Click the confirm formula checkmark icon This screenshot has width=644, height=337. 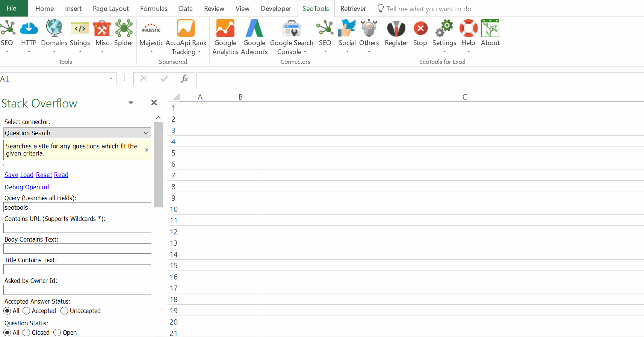tap(164, 79)
